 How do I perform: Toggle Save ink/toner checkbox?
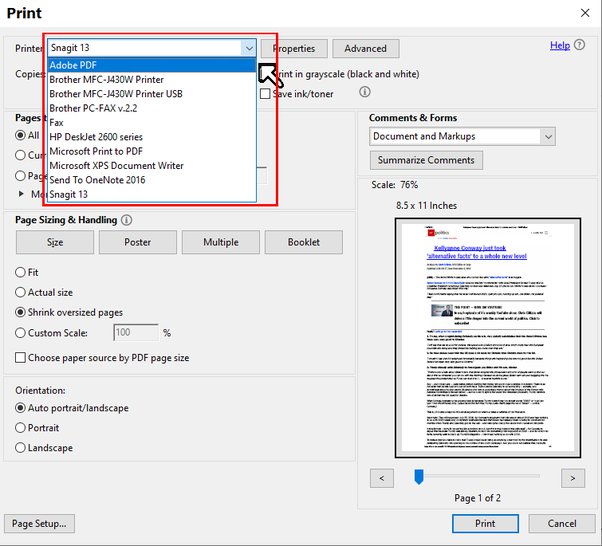[x=265, y=94]
